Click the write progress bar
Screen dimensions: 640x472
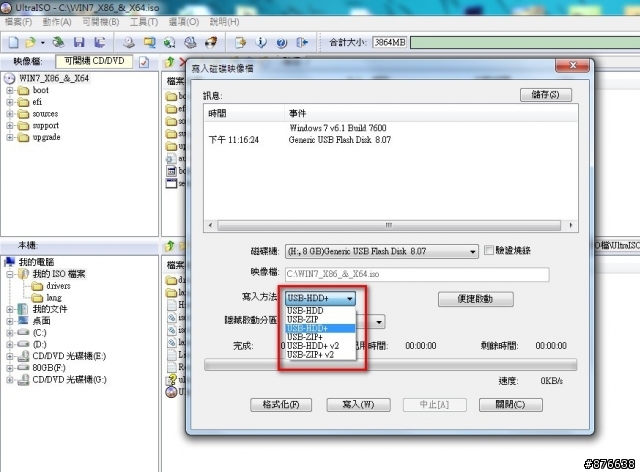(x=391, y=365)
